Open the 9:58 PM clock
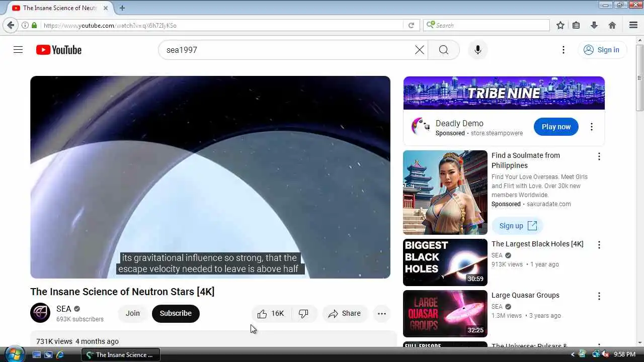Screen dimensions: 644x362 (624, 354)
